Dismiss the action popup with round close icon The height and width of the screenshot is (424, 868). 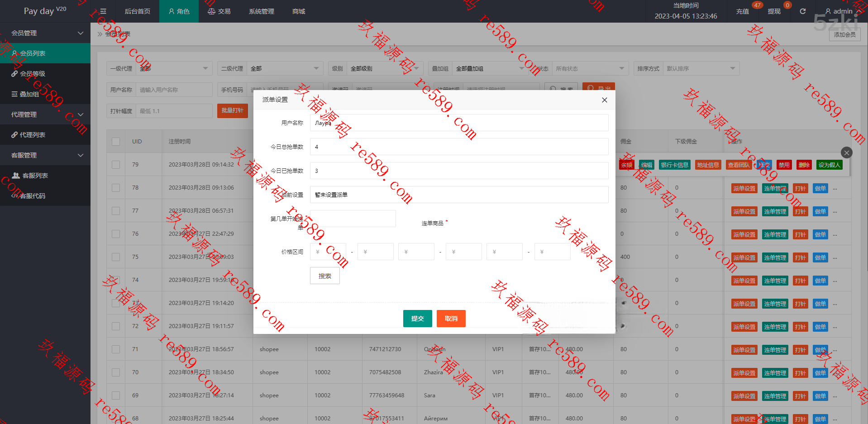[846, 152]
